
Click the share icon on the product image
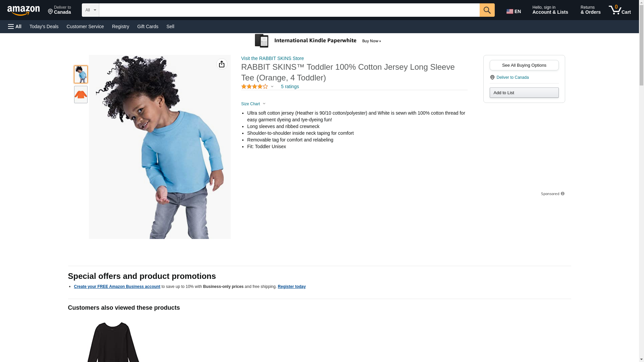222,64
